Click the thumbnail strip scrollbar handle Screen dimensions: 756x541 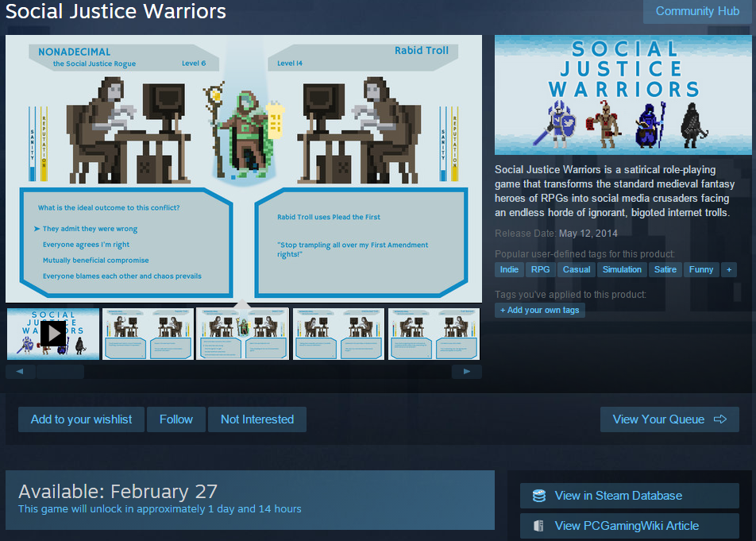pos(60,371)
